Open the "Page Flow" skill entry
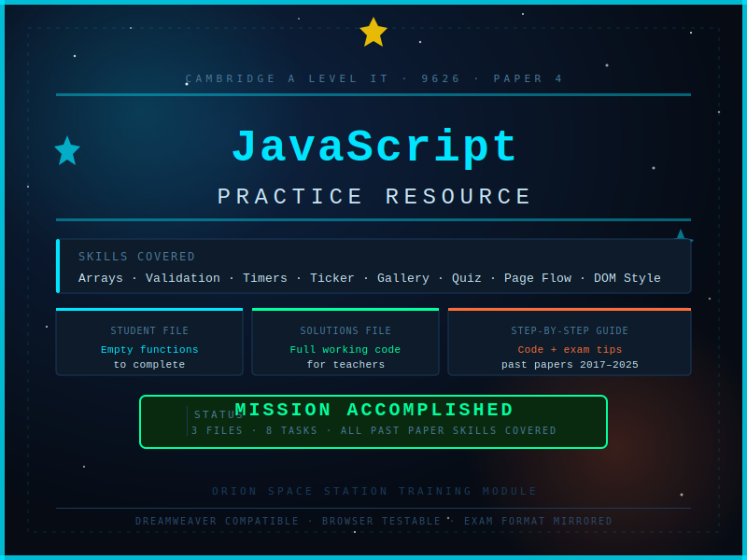The image size is (747, 560). (x=538, y=277)
